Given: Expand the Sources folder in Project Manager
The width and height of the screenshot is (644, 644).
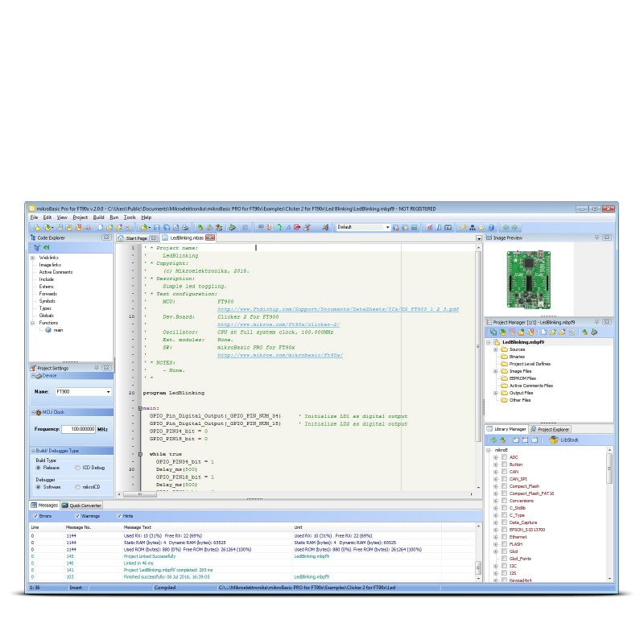Looking at the screenshot, I should (x=497, y=349).
